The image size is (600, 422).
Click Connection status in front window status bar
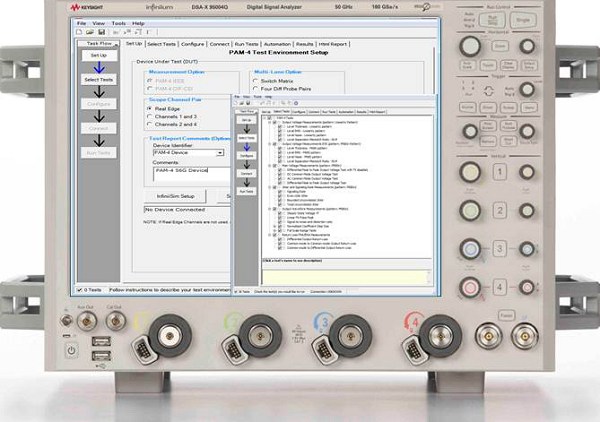click(326, 292)
